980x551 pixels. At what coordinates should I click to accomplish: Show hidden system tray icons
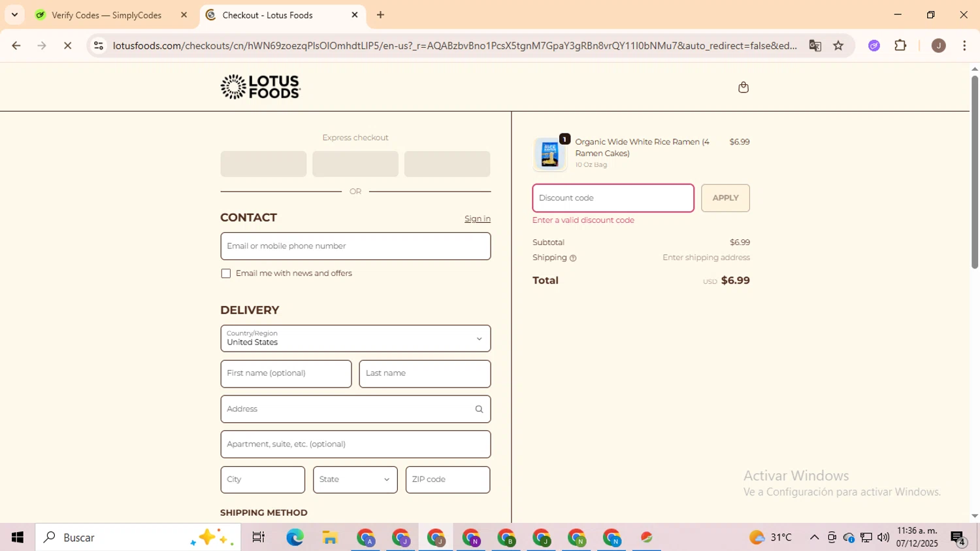(x=814, y=537)
